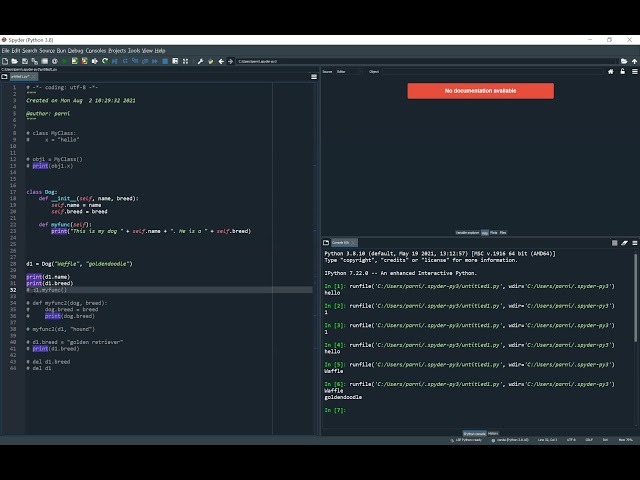The image size is (640, 480).
Task: Open the Run menu
Action: click(61, 51)
